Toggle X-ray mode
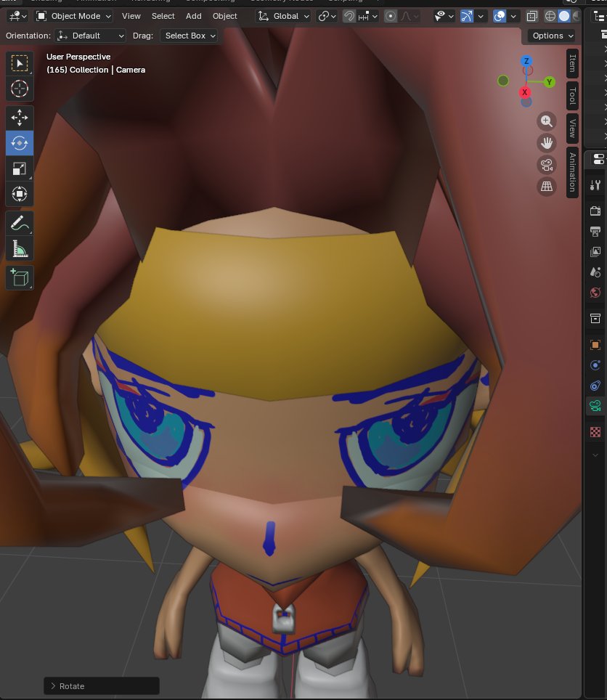This screenshot has width=607, height=700. coord(531,17)
